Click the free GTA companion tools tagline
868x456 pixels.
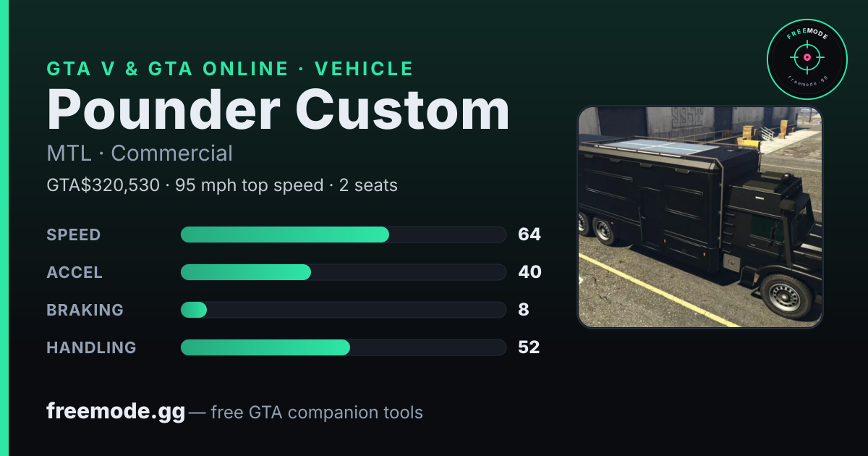point(317,413)
